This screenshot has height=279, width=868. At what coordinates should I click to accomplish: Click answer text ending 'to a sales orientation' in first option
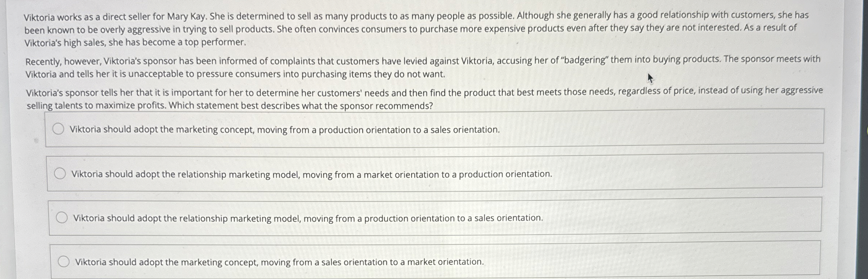[x=285, y=129]
